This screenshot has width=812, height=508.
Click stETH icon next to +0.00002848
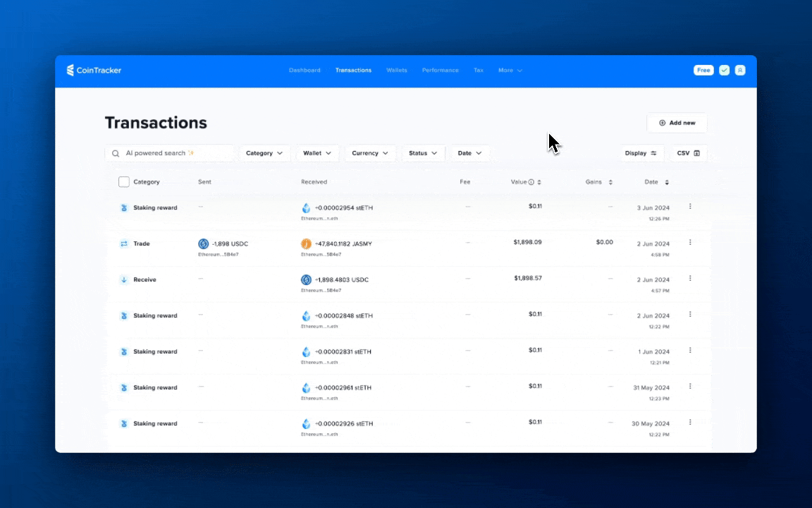pyautogui.click(x=306, y=315)
